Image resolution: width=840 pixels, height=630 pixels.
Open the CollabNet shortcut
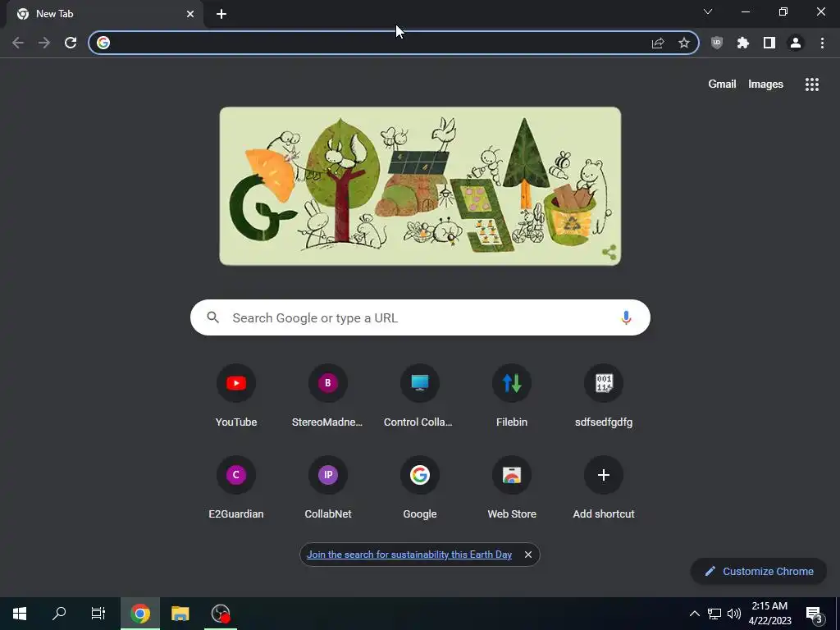(328, 488)
